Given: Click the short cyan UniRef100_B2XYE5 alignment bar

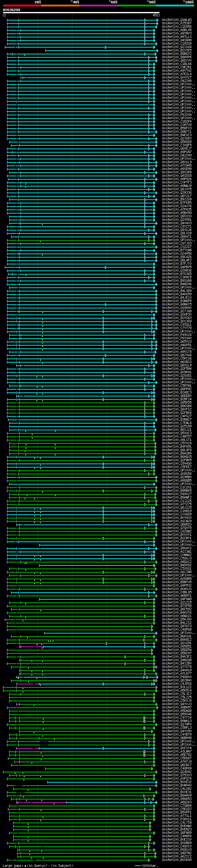Looking at the screenshot, I should point(101,50).
